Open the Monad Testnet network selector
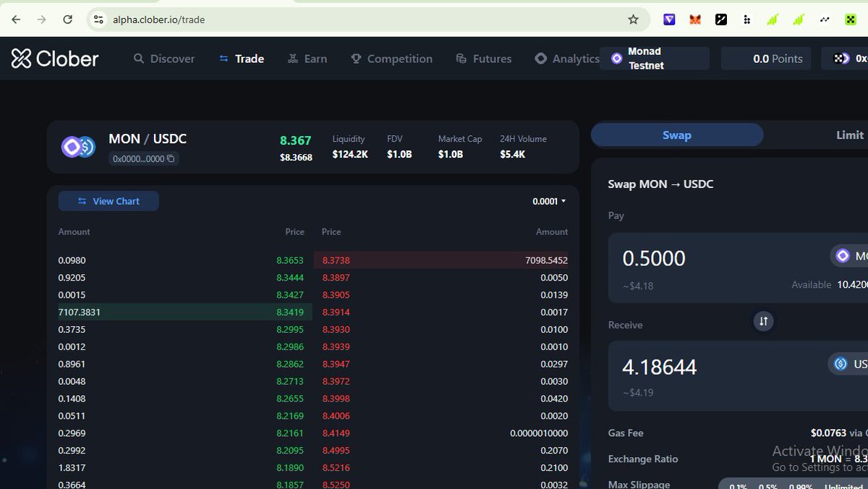The height and width of the screenshot is (489, 868). point(655,59)
